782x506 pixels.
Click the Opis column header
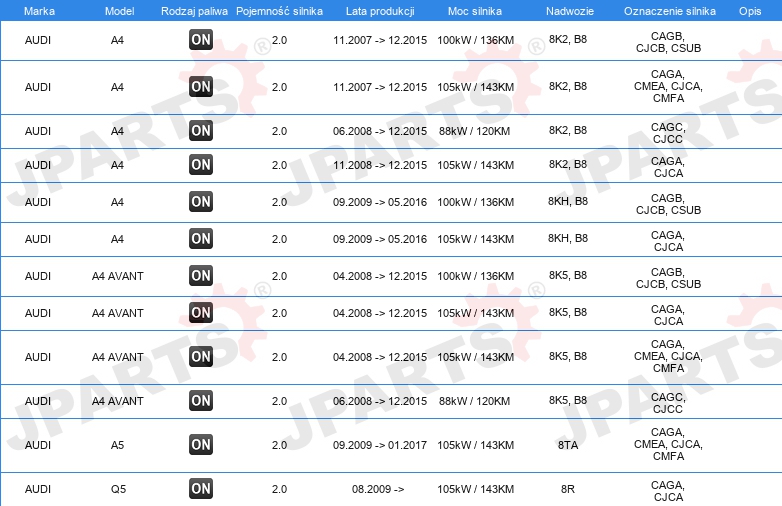point(750,11)
